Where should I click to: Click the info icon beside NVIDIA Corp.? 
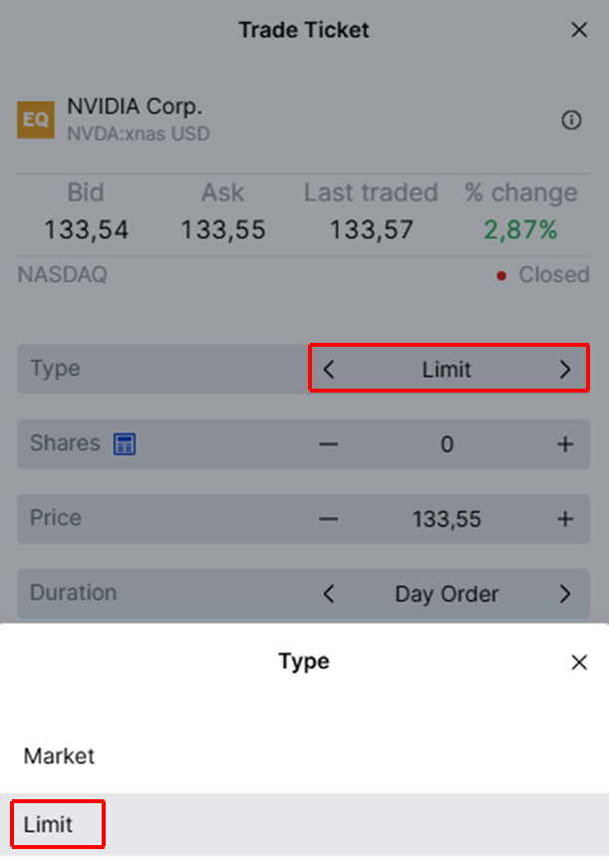[x=571, y=121]
